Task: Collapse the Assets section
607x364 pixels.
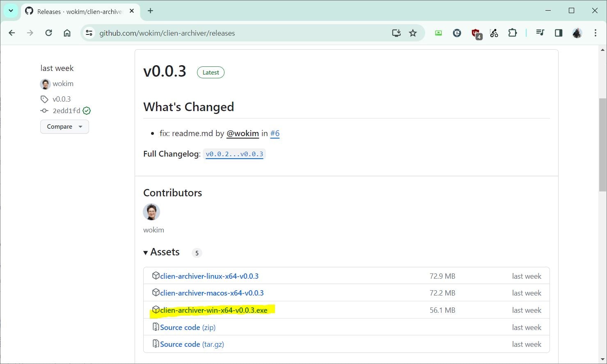Action: (x=161, y=252)
